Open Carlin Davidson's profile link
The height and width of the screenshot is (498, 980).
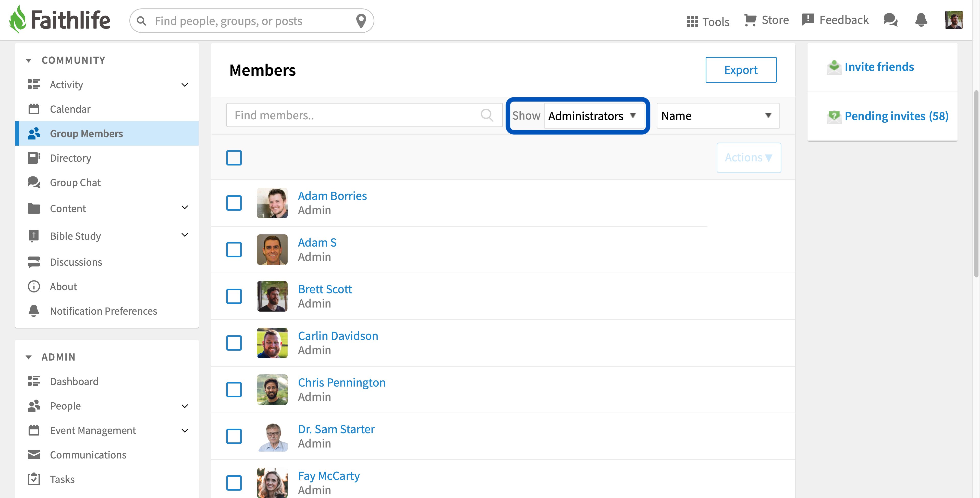[x=338, y=336]
